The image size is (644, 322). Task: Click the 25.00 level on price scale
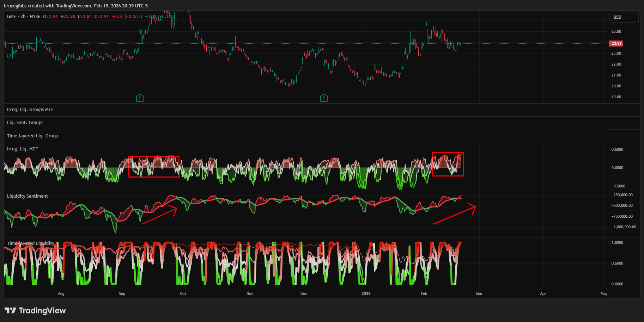click(x=616, y=31)
